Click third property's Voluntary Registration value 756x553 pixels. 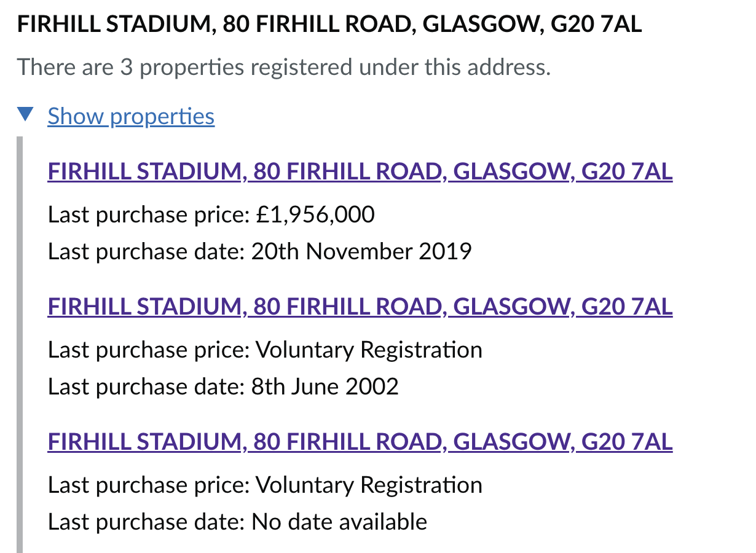(x=369, y=485)
